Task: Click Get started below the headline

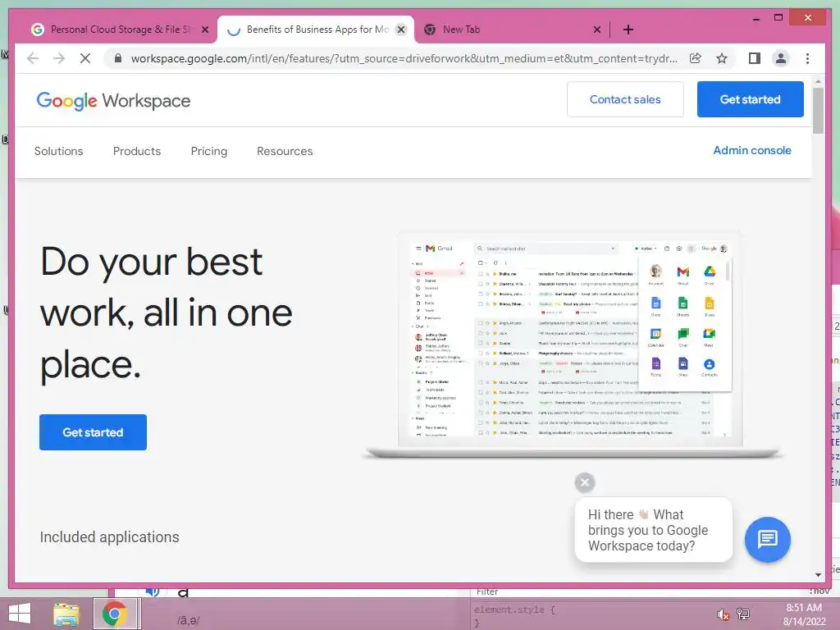Action: [94, 432]
